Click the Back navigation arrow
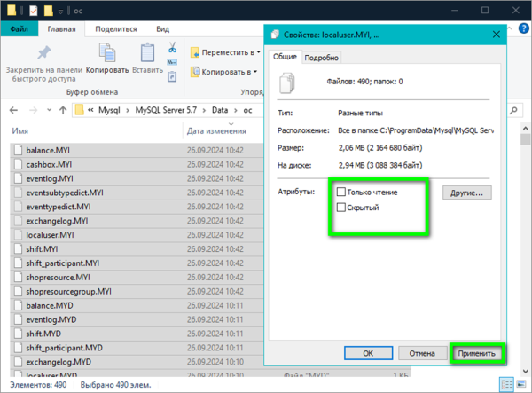The height and width of the screenshot is (393, 532). (13, 110)
